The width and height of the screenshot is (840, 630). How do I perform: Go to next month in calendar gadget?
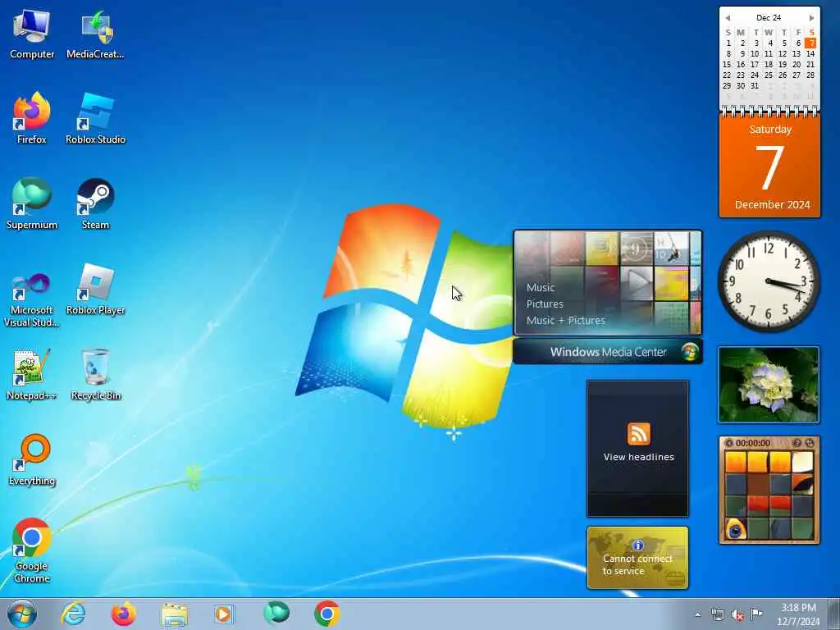coord(812,18)
